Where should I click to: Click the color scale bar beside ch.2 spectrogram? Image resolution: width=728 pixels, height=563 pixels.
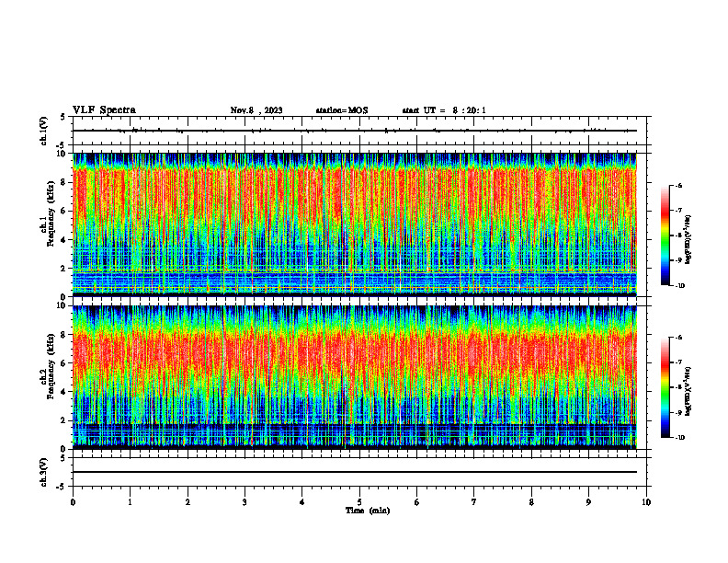(665, 387)
